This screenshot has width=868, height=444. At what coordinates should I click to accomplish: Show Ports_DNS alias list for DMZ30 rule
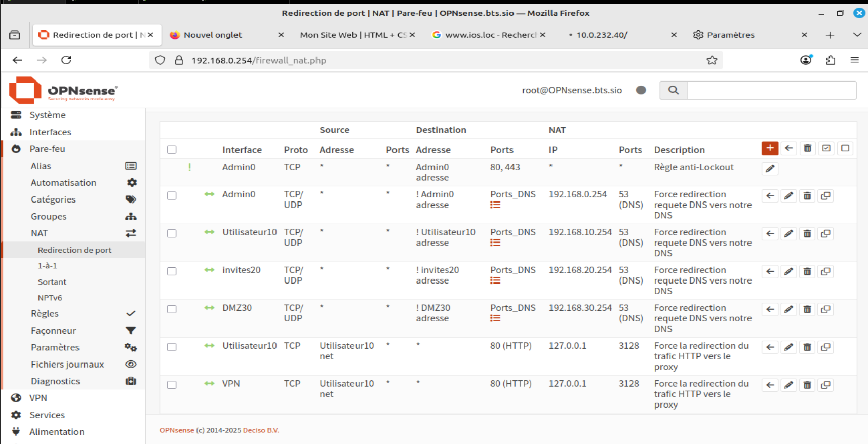click(x=495, y=318)
